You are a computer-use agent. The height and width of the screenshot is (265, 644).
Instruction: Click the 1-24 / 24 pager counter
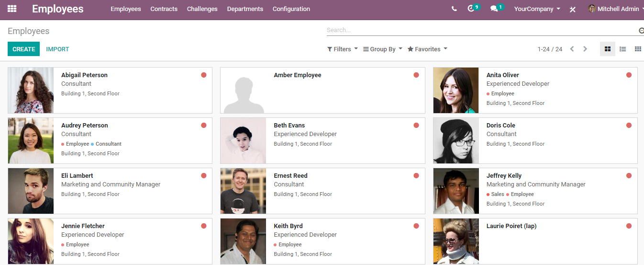(550, 49)
